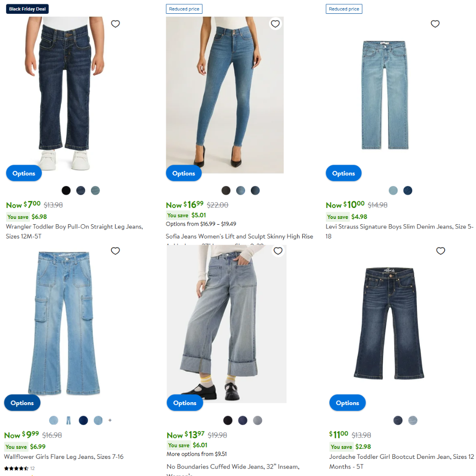Open Options for Wrangler Toddler Boy jeans
Screen dimensions: 476x476
[24, 173]
